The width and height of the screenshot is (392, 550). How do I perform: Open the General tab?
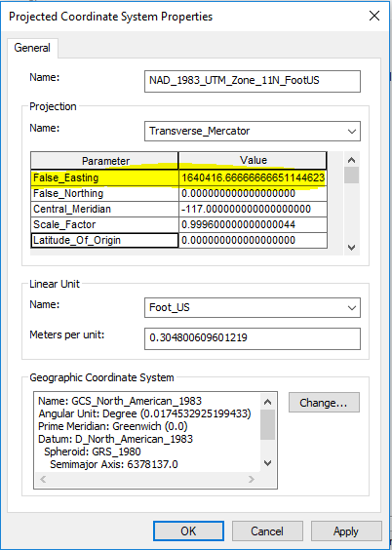[32, 48]
